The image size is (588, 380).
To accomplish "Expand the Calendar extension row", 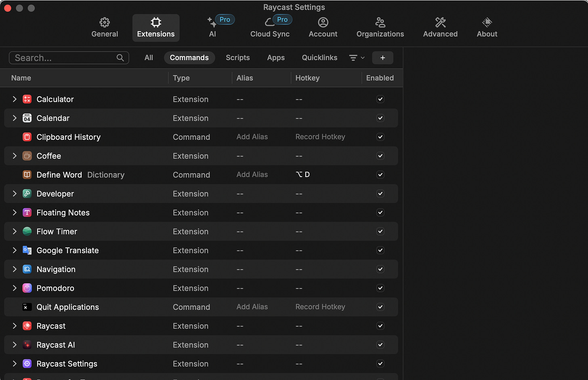I will [x=15, y=118].
